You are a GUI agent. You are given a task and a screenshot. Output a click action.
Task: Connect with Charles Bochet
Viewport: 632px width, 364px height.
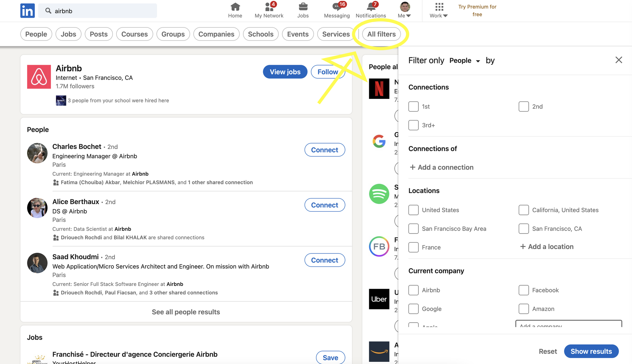(x=325, y=150)
